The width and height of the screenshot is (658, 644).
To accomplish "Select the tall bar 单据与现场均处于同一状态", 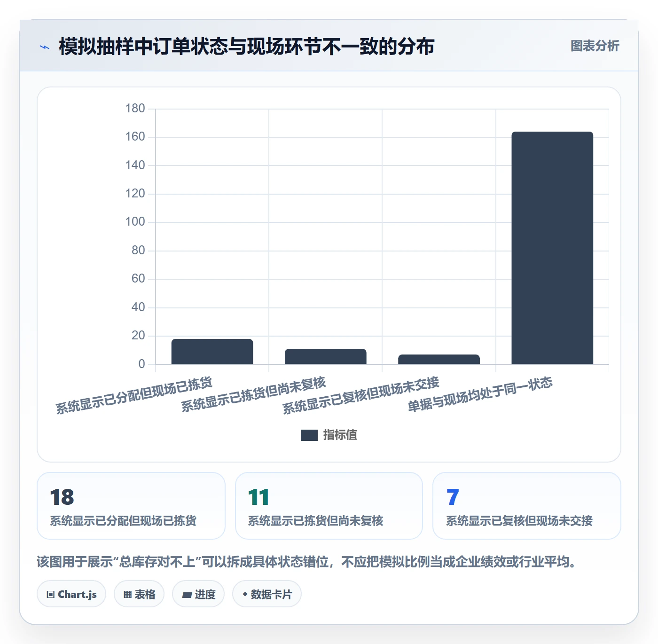I will coord(552,248).
